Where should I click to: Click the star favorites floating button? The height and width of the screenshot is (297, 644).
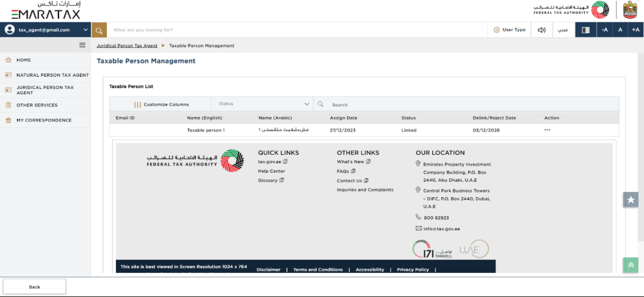tap(631, 200)
